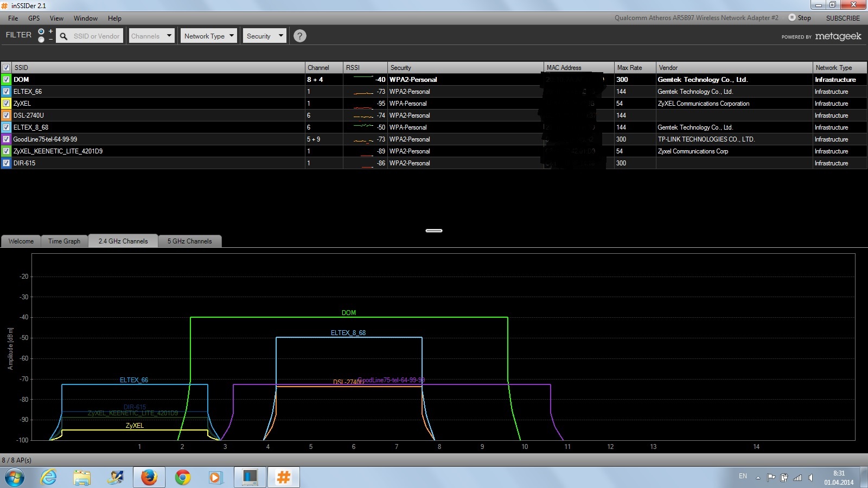Switch to the 5 GHz Channels tab
Image resolution: width=868 pixels, height=488 pixels.
(189, 241)
